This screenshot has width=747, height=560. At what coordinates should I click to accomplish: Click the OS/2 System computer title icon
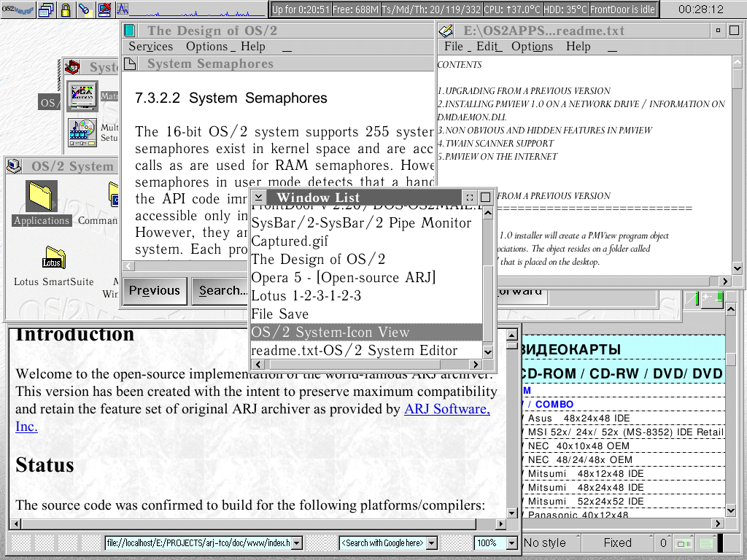15,166
